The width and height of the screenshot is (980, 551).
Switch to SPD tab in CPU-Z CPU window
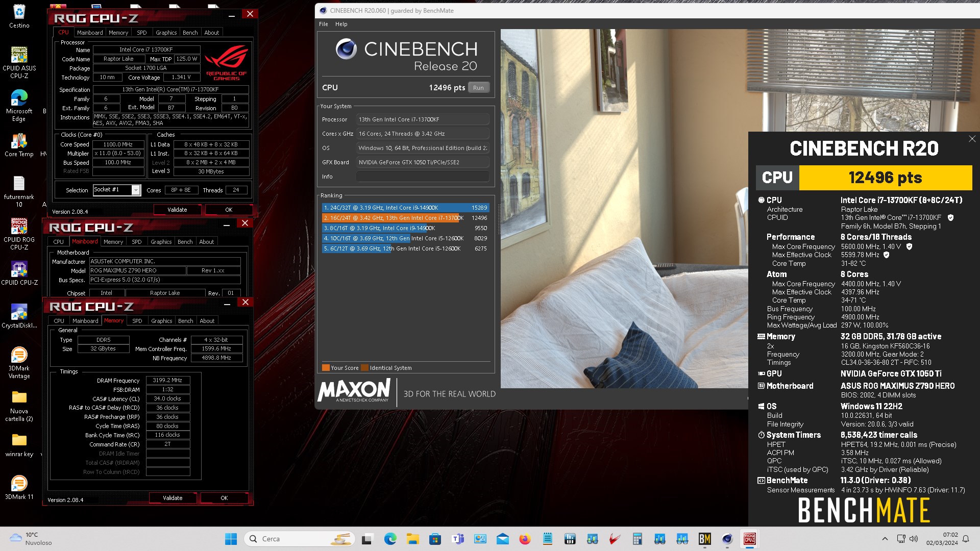coord(142,33)
